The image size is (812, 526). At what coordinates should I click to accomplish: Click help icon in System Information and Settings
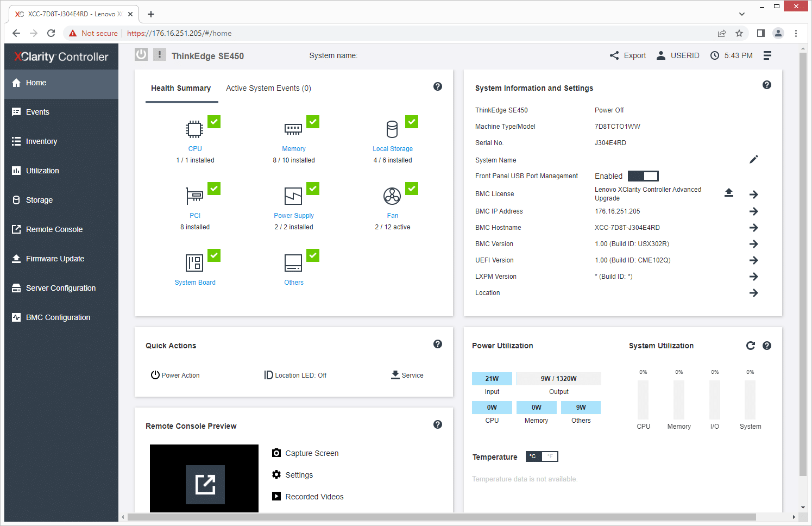[767, 85]
